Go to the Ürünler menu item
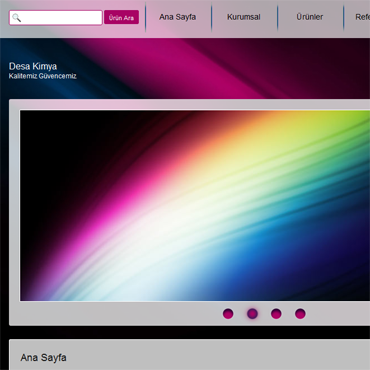The width and height of the screenshot is (370, 370). point(310,17)
